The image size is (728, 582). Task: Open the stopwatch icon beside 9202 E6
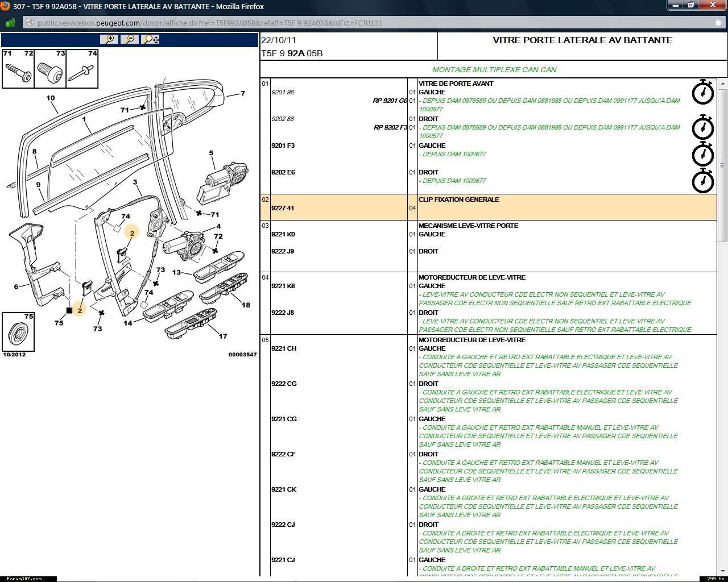coord(702,181)
